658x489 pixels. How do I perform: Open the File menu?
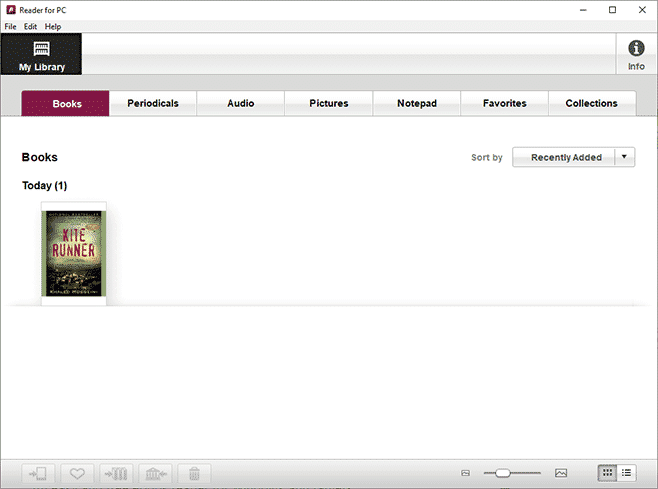click(x=10, y=26)
